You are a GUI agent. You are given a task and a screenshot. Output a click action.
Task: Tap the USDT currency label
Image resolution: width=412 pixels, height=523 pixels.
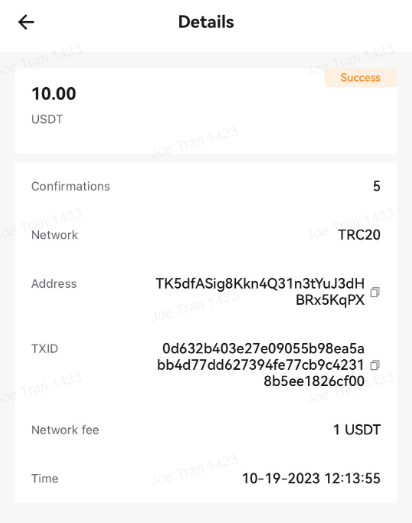pyautogui.click(x=47, y=119)
